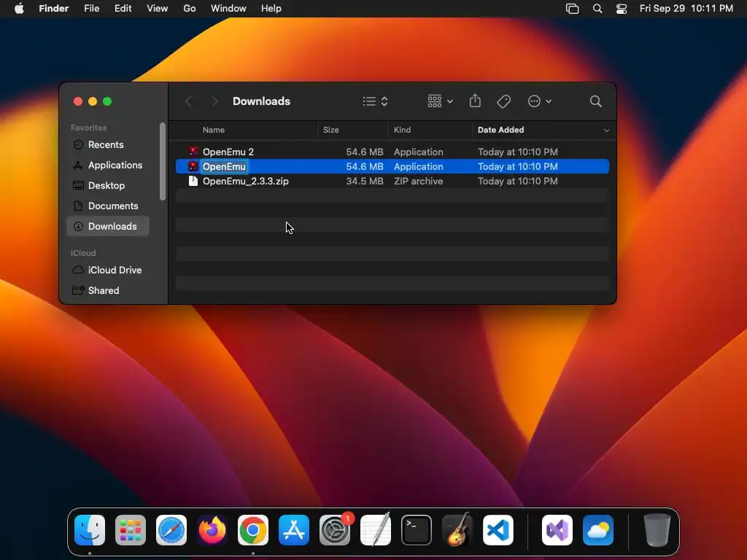Click the Tags icon in Finder toolbar
747x560 pixels.
point(503,101)
